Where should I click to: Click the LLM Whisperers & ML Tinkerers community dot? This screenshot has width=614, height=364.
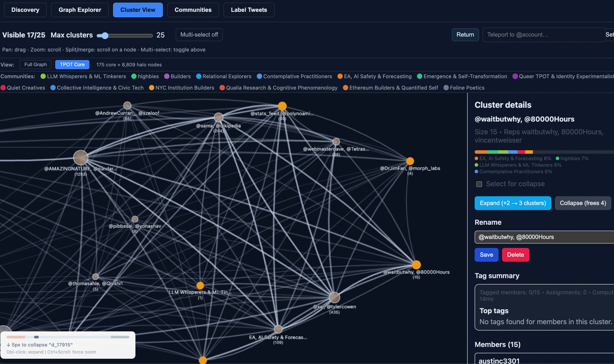pos(43,76)
